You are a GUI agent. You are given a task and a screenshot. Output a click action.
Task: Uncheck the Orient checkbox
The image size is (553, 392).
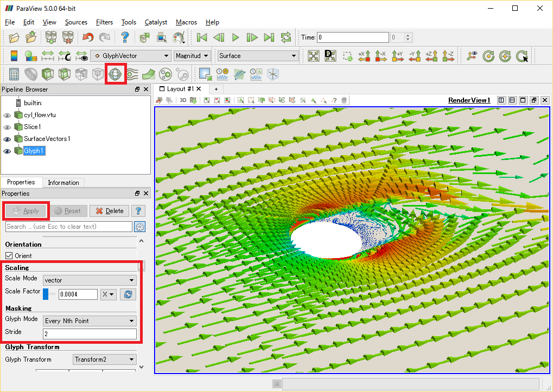[9, 256]
